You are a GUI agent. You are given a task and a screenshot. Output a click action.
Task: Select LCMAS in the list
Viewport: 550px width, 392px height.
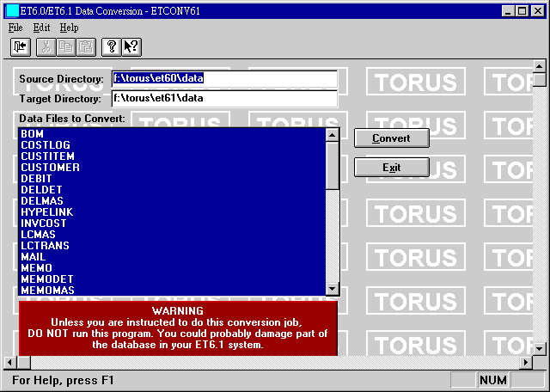coord(172,235)
